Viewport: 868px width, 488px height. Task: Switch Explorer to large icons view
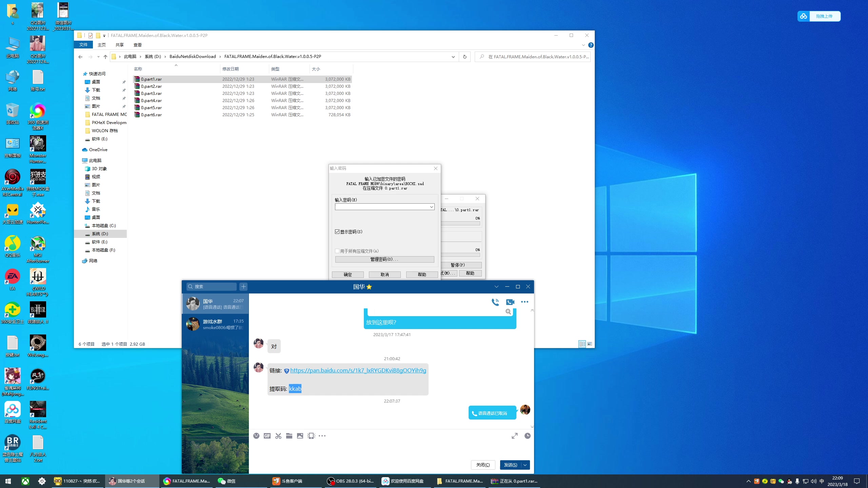tap(590, 344)
